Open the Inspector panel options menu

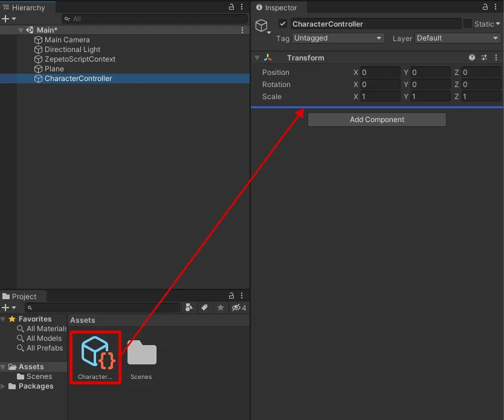pos(496,7)
